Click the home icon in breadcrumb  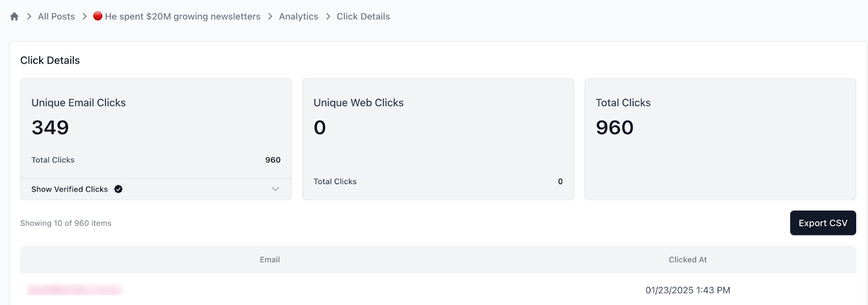coord(15,16)
